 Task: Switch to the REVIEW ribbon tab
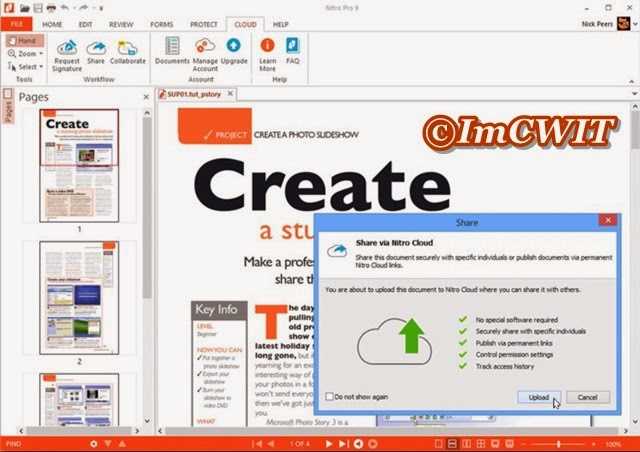point(121,24)
